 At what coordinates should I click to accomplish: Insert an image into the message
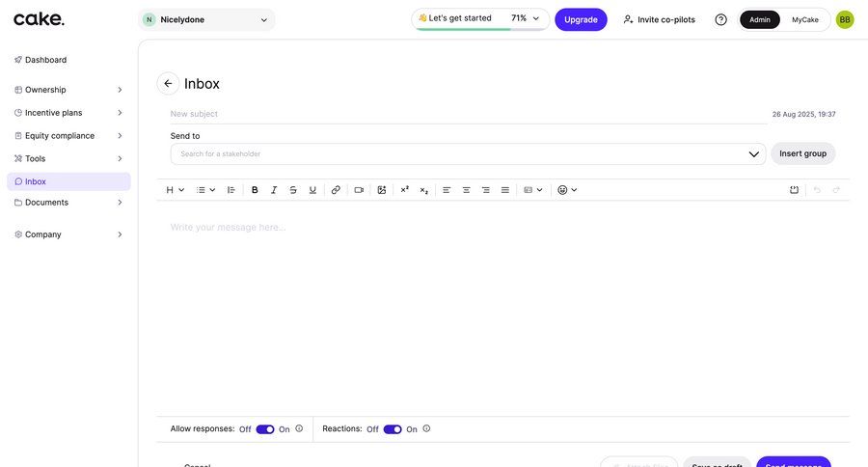point(382,190)
